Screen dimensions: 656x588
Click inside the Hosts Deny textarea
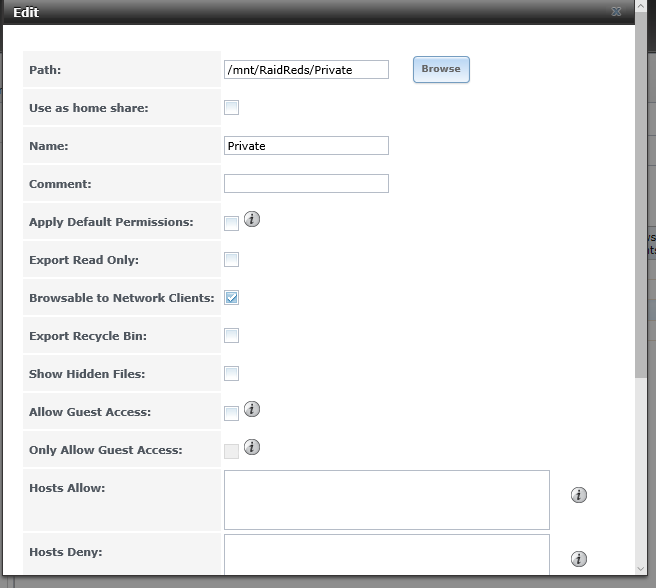tap(387, 555)
